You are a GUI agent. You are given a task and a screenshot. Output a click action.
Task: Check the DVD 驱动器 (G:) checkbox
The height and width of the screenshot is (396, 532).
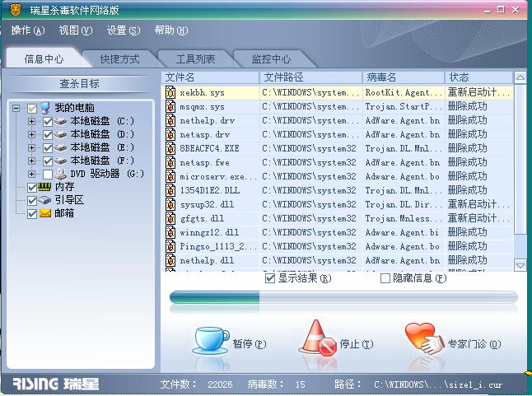click(x=48, y=175)
